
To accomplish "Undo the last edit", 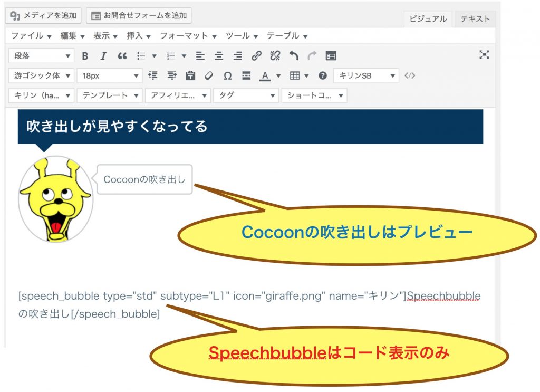I will point(294,55).
